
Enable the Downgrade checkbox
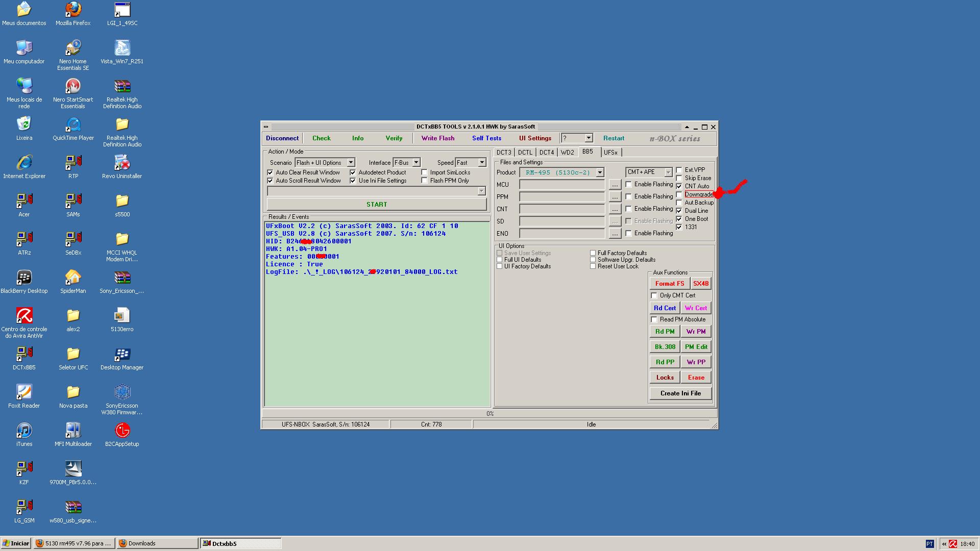click(679, 194)
